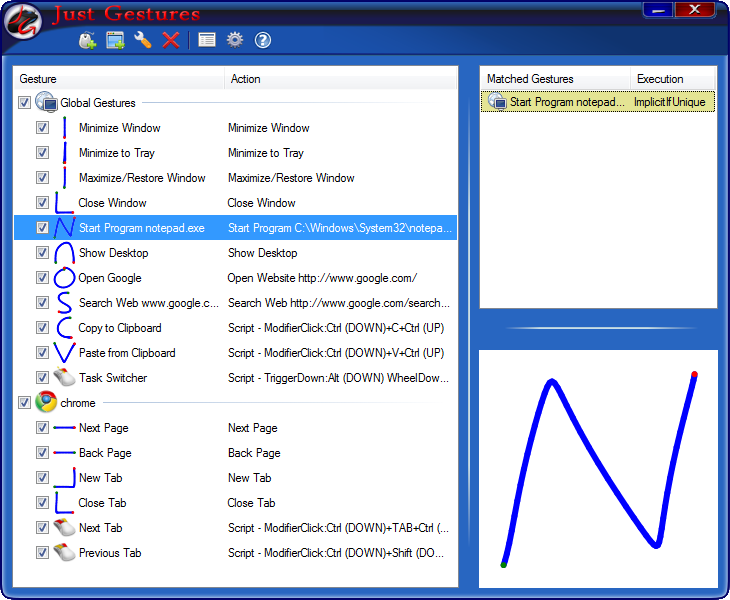This screenshot has width=730, height=600.
Task: Select the Minimize Window gesture name
Action: [x=120, y=128]
